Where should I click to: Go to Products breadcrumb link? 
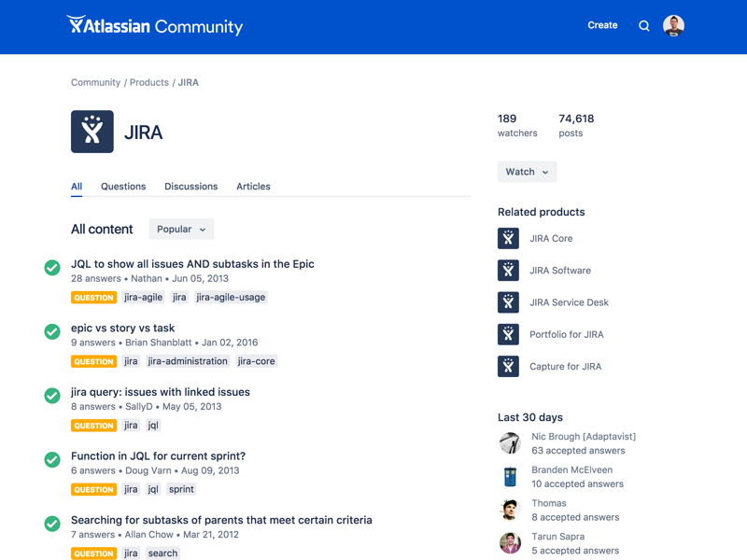coord(149,82)
